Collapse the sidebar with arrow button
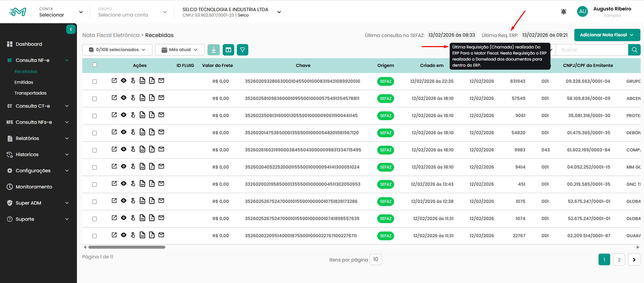 (71, 30)
